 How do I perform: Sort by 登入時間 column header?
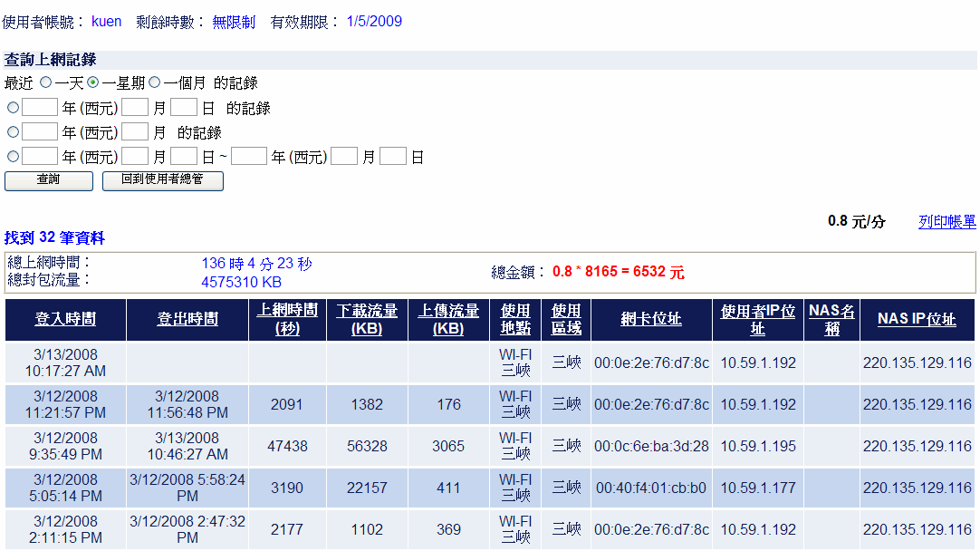click(65, 320)
